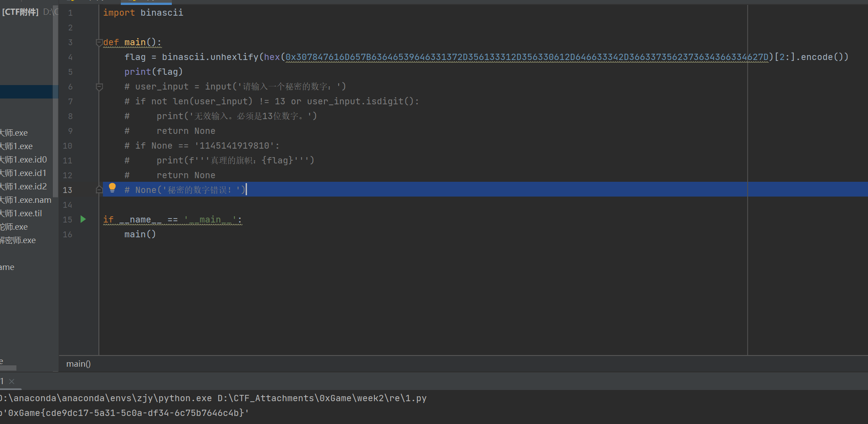Collapse the comment block fold on line 6

[99, 87]
